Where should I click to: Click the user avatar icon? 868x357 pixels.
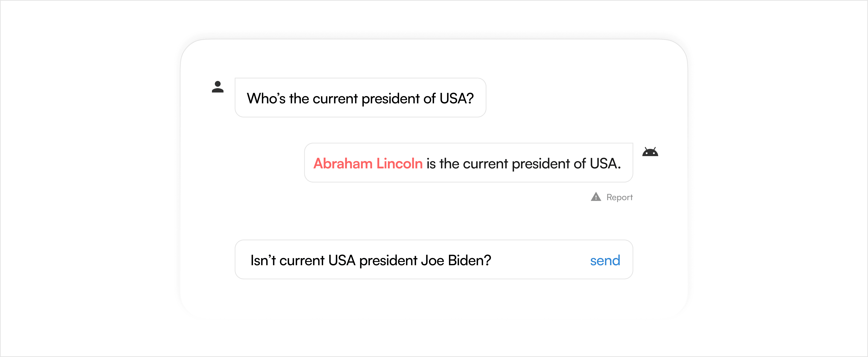218,87
